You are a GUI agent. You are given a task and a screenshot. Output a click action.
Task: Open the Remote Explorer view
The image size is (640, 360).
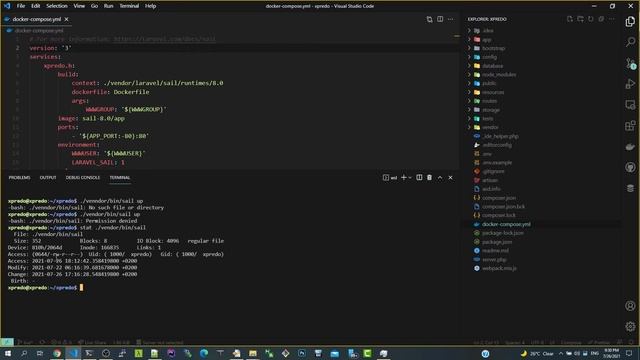pos(630,104)
